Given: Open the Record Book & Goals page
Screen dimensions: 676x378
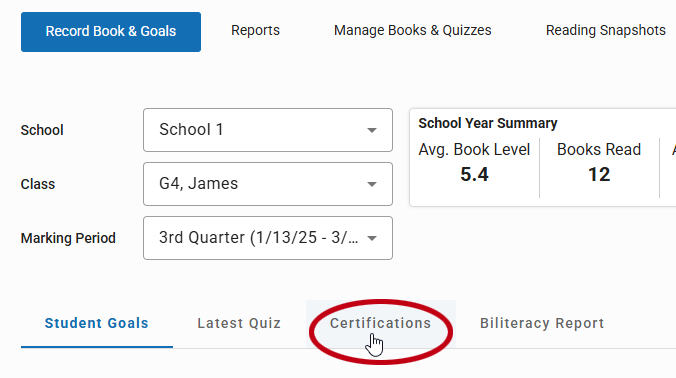Looking at the screenshot, I should coord(111,32).
